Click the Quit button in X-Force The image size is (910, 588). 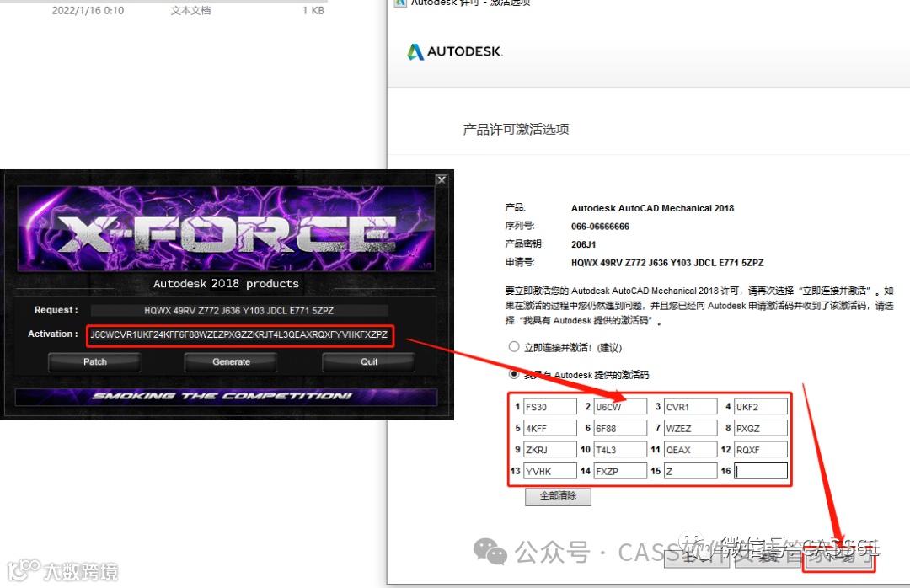pyautogui.click(x=368, y=361)
